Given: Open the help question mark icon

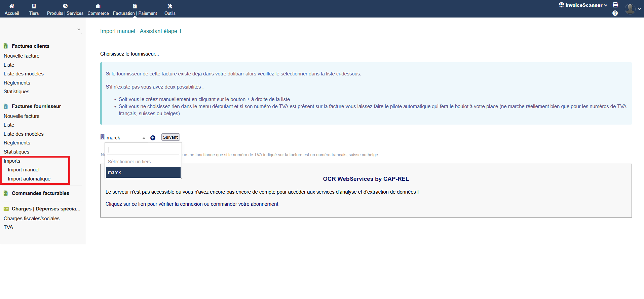Looking at the screenshot, I should tap(615, 13).
